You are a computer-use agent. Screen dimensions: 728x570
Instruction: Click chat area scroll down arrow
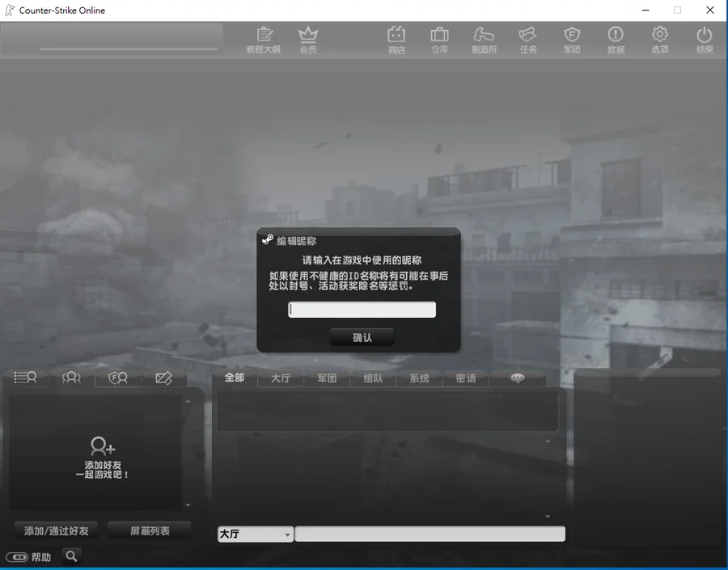pos(548,516)
